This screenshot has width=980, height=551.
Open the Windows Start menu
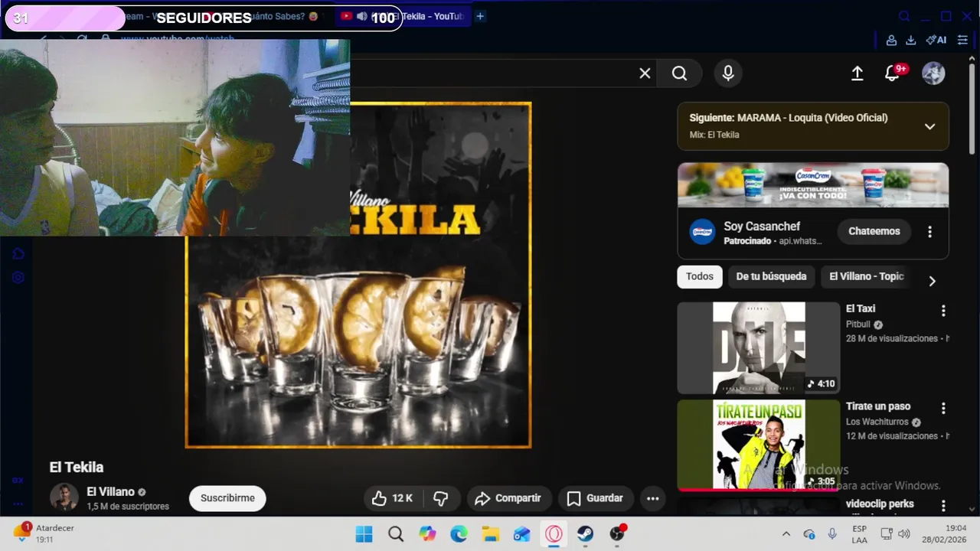(364, 534)
